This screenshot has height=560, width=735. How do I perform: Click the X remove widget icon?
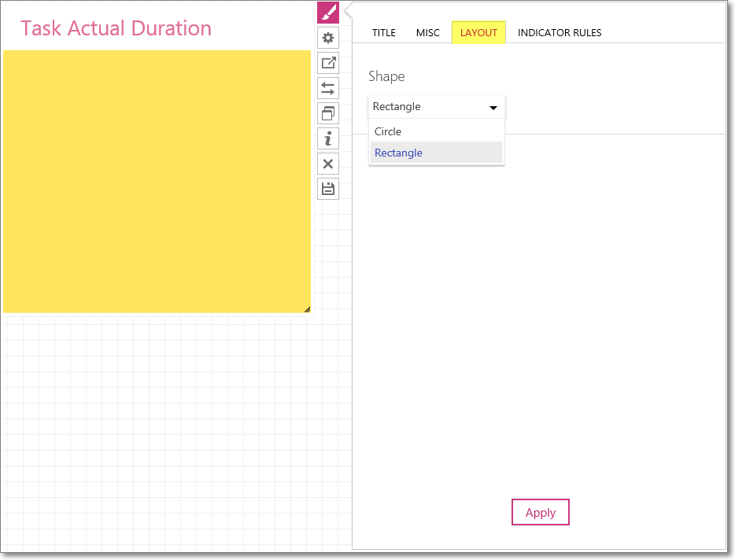tap(328, 164)
